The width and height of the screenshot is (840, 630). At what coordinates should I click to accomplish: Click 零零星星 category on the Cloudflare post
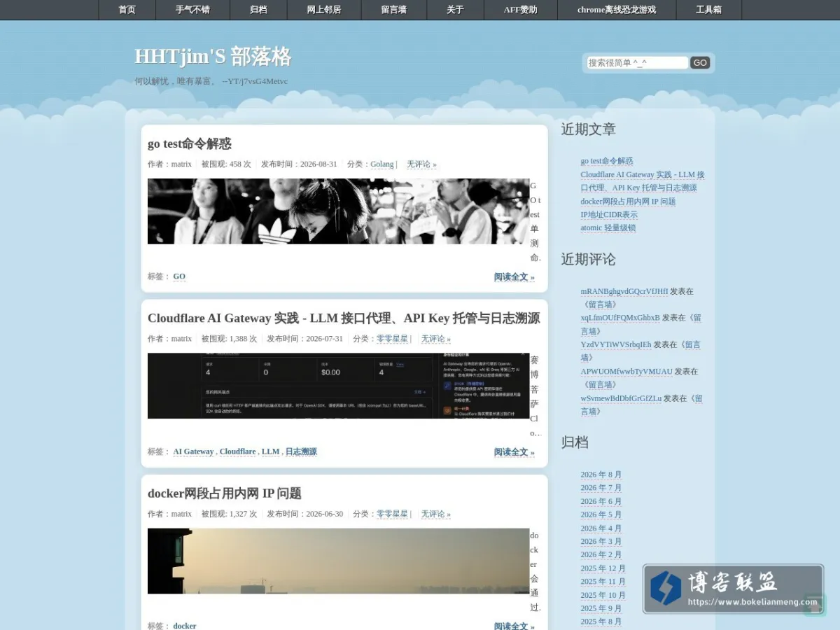point(392,338)
